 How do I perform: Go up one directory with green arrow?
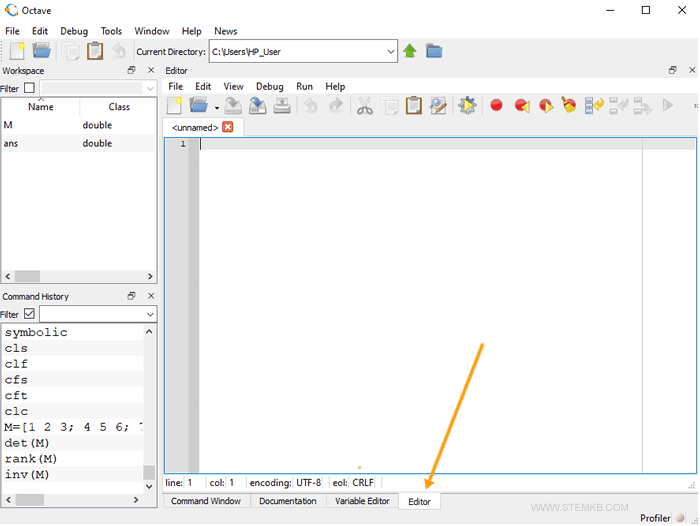pyautogui.click(x=410, y=51)
